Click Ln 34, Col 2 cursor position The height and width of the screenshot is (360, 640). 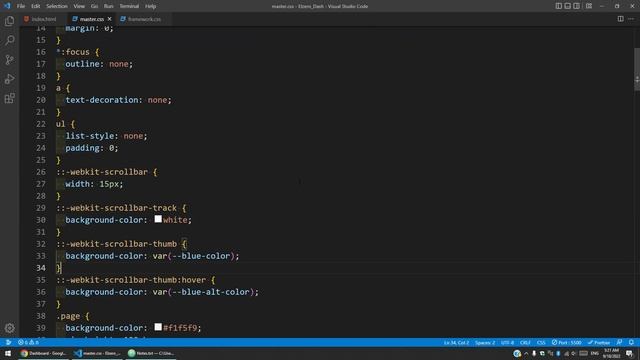456,342
